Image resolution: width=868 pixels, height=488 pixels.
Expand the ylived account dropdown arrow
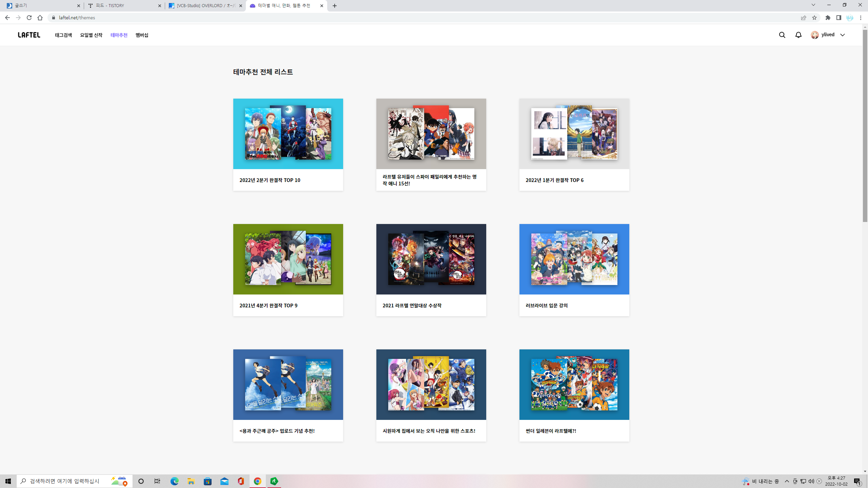(x=843, y=35)
